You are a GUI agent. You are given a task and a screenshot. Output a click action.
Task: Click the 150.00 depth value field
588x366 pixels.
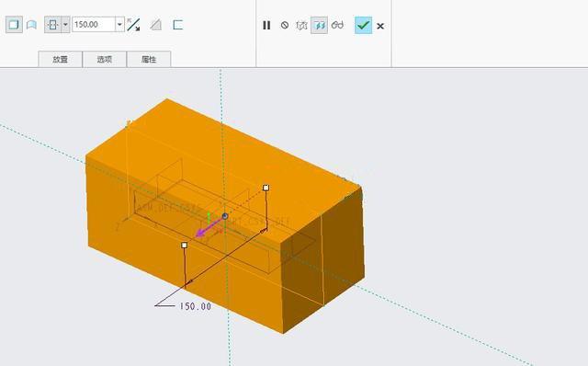pos(94,25)
